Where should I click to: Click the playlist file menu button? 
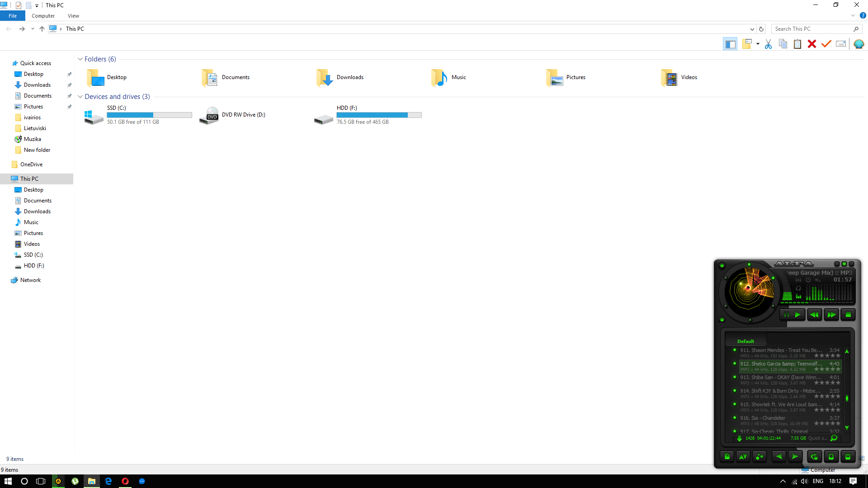(727, 457)
